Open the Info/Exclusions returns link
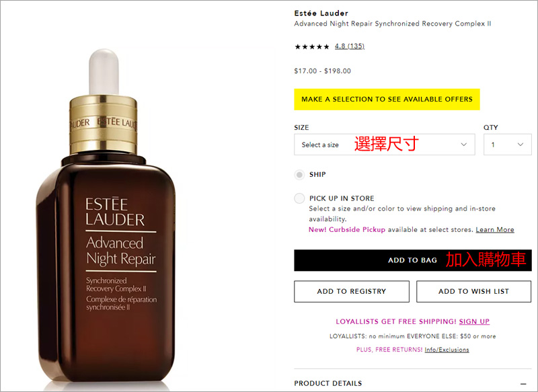The image size is (538, 392). click(447, 350)
